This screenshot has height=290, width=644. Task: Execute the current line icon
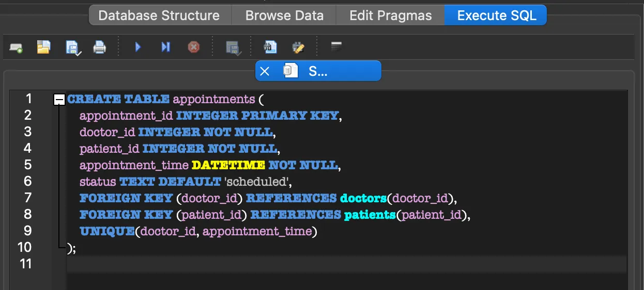pos(165,47)
